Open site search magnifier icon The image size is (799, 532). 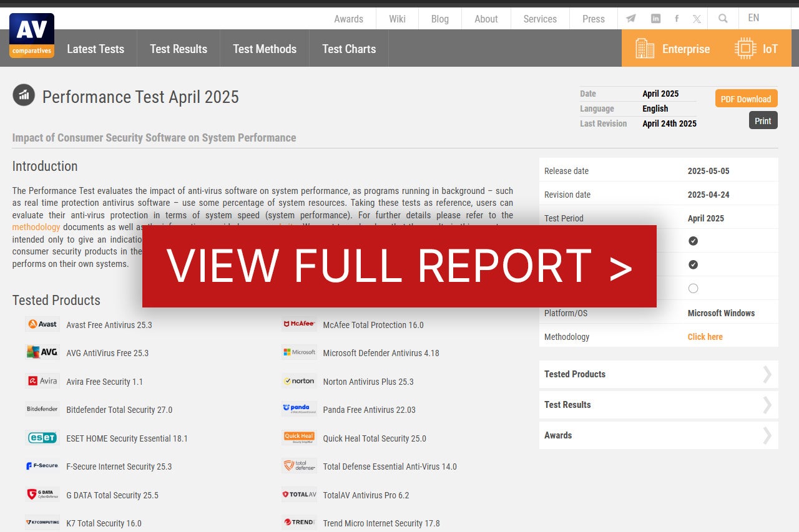coord(723,19)
